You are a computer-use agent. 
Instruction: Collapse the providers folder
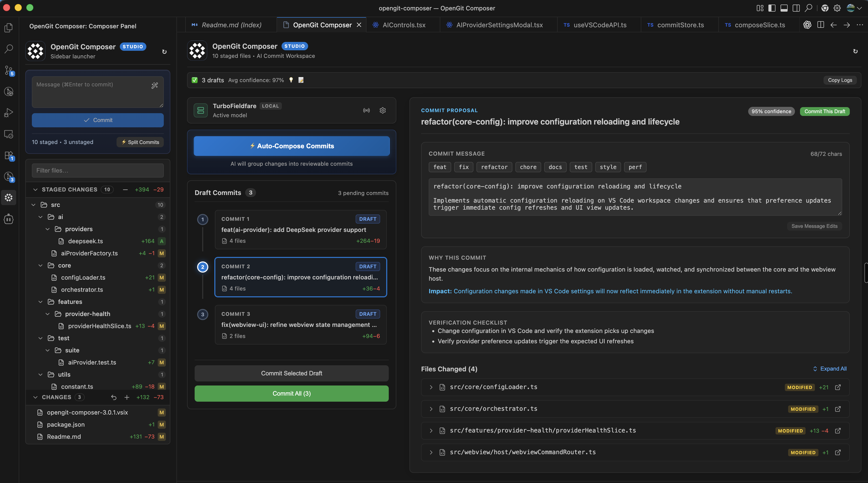(48, 229)
